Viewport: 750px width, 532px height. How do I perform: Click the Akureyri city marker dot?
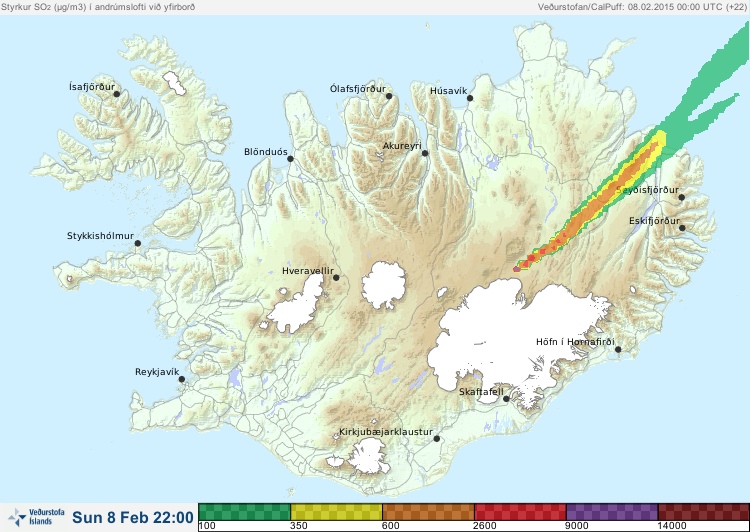[x=425, y=153]
